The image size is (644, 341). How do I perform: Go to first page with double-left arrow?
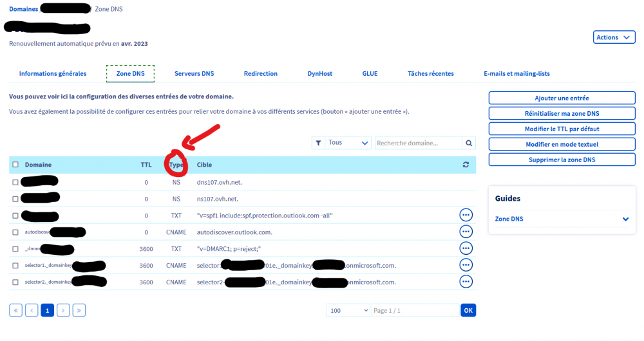tap(15, 310)
